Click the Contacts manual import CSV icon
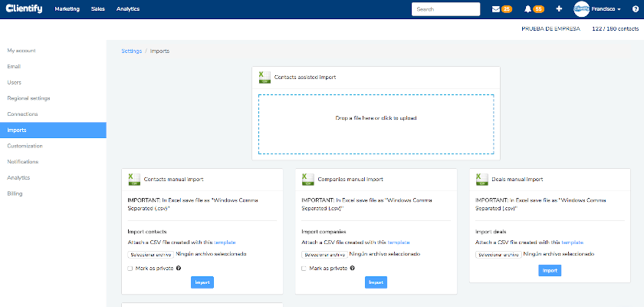This screenshot has height=307, width=644. pyautogui.click(x=134, y=179)
